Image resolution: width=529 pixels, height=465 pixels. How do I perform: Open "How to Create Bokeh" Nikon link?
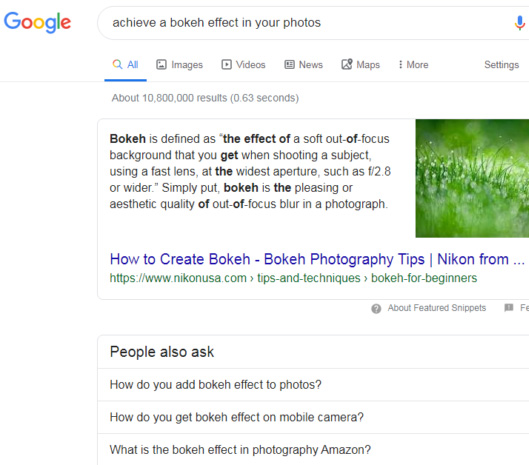pyautogui.click(x=317, y=259)
